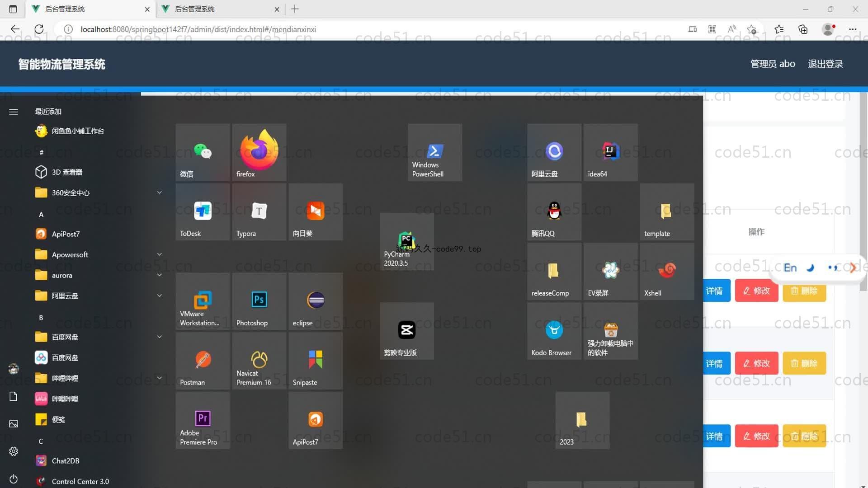Viewport: 868px width, 488px height.
Task: Expand the Apowersoft folder
Action: [99, 255]
